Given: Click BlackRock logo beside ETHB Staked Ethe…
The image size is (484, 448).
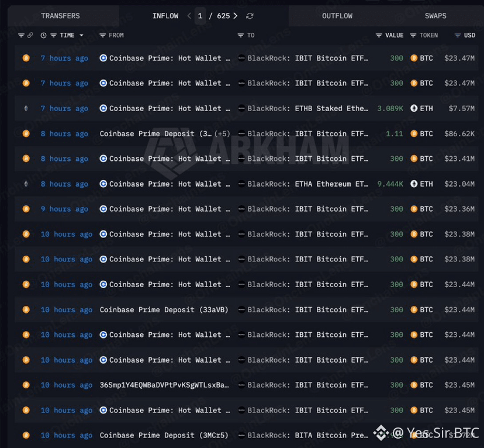Looking at the screenshot, I should point(241,108).
